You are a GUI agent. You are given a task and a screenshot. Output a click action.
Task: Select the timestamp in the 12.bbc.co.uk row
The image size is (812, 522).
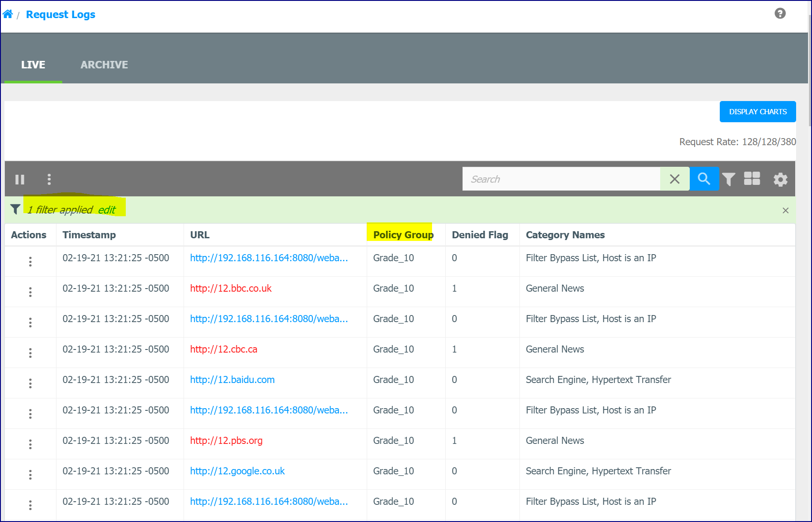(116, 289)
